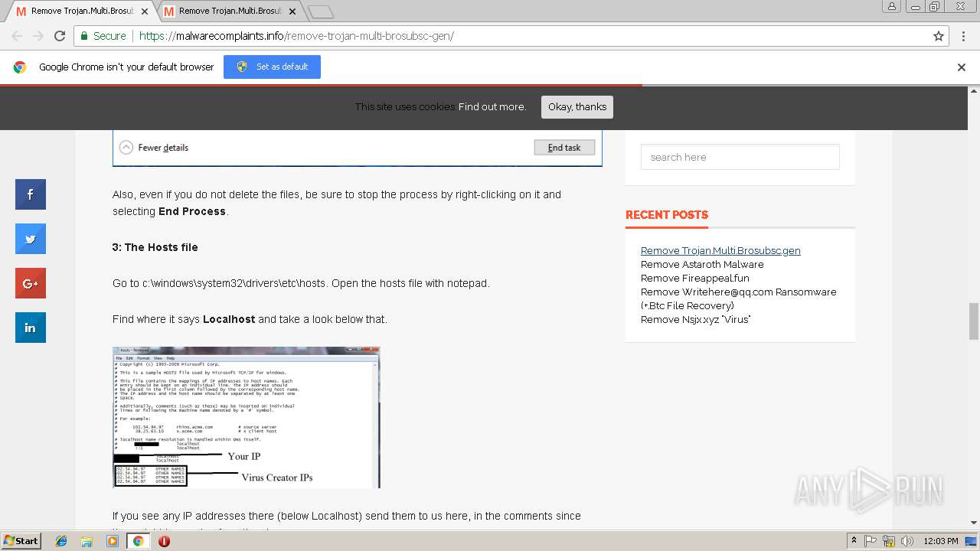980x551 pixels.
Task: Open Remove Nsjx.xyz Virus post
Action: 695,320
